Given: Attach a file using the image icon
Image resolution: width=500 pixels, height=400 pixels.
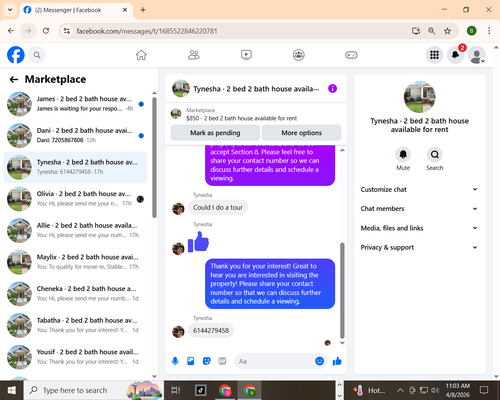Looking at the screenshot, I should [x=191, y=361].
